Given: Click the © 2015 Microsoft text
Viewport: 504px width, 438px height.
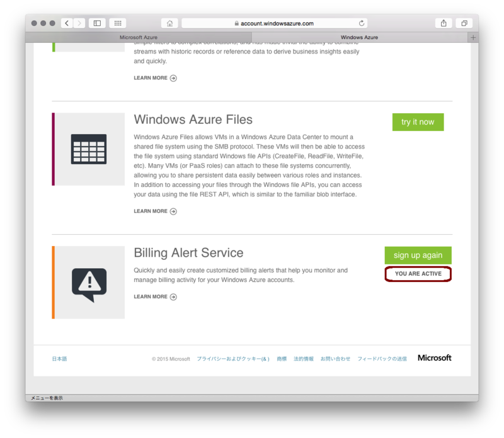Looking at the screenshot, I should (x=171, y=359).
